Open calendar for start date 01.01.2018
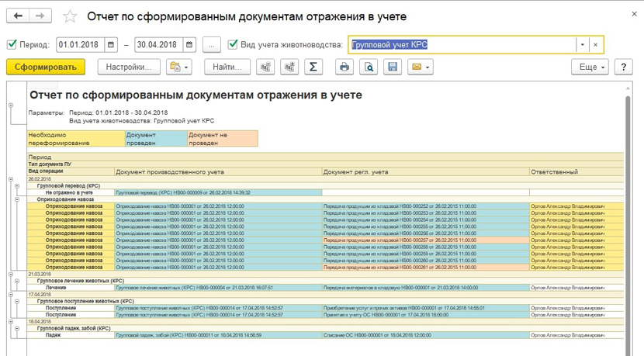644x356 pixels. coord(111,45)
